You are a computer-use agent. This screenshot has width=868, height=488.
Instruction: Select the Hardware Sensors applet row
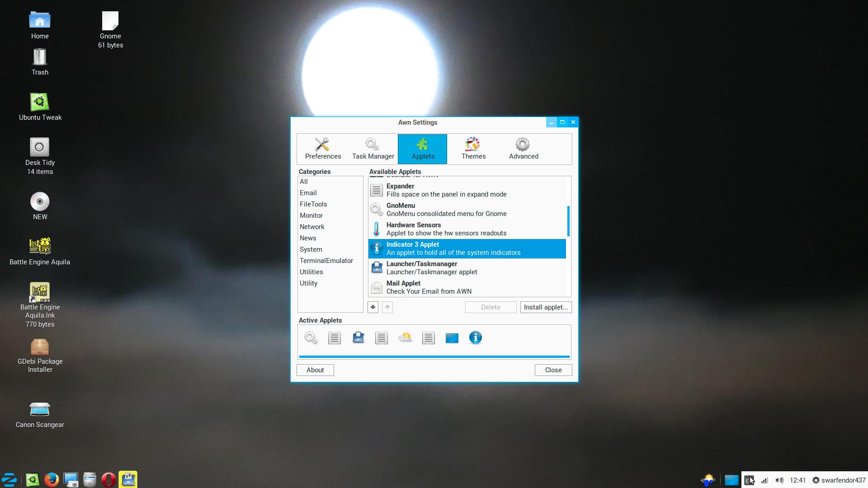(467, 229)
